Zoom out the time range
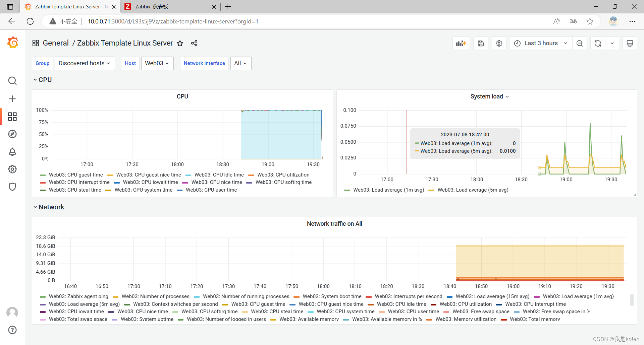Image resolution: width=644 pixels, height=345 pixels. [x=580, y=43]
